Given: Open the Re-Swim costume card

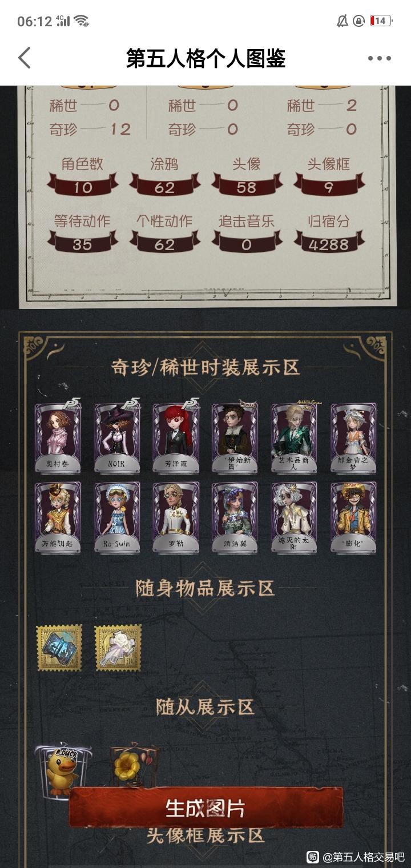Looking at the screenshot, I should pos(117,517).
